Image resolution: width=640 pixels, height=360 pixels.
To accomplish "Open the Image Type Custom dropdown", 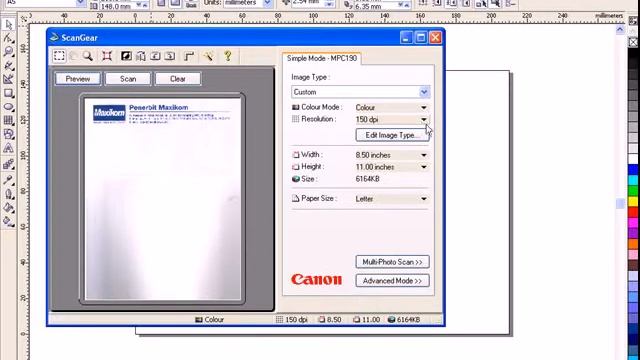I will pyautogui.click(x=424, y=92).
